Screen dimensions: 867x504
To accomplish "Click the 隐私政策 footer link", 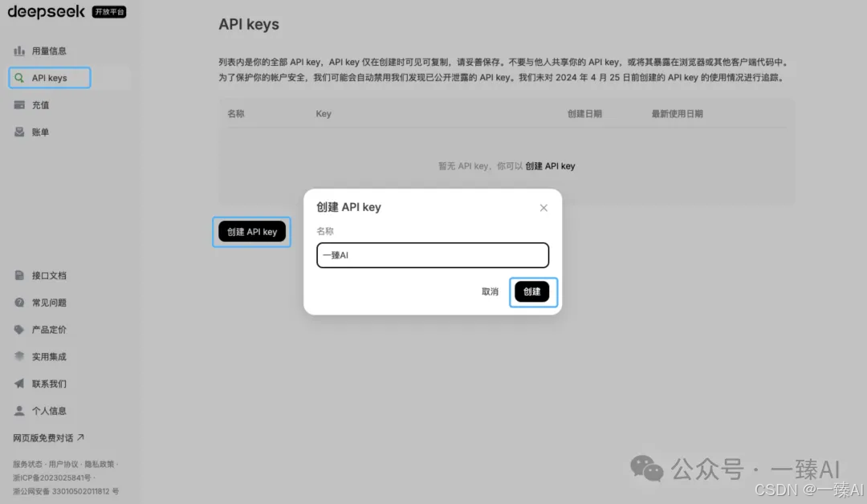I will pyautogui.click(x=99, y=464).
